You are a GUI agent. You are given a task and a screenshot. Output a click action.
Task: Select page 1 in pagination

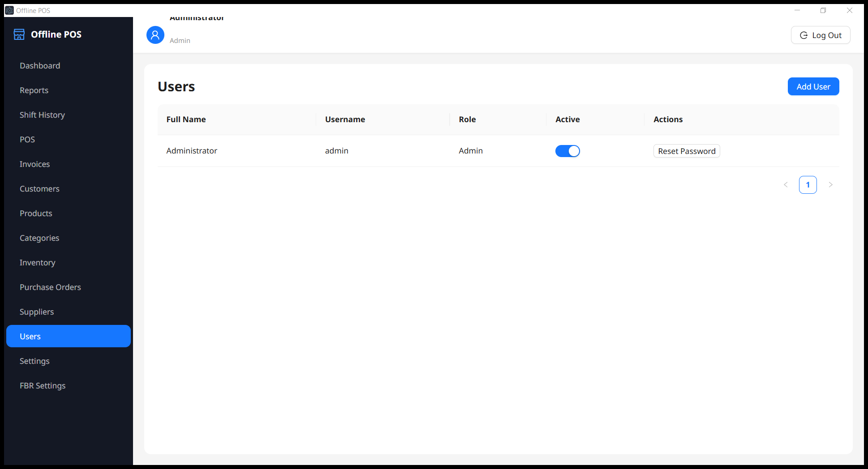point(808,185)
